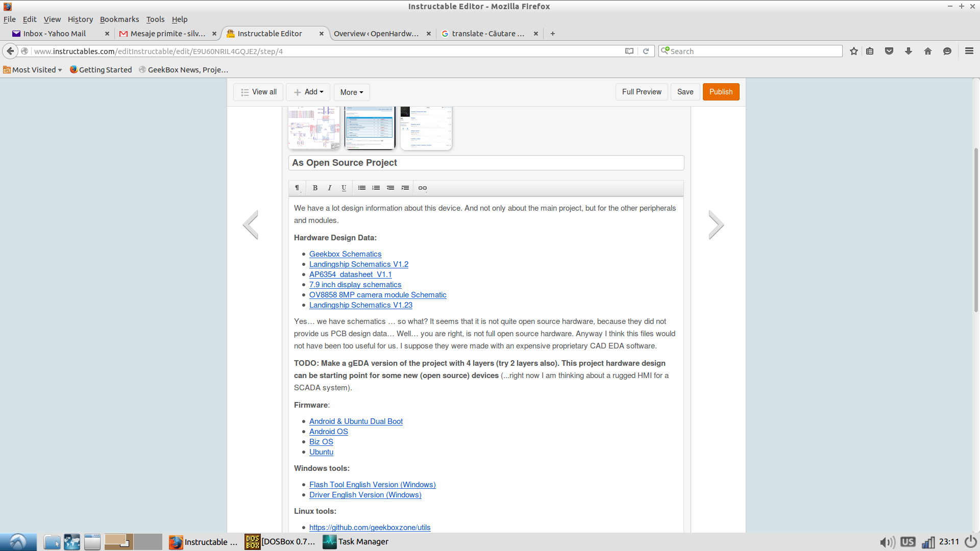The image size is (980, 551).
Task: Click the ordered list icon
Action: point(376,188)
